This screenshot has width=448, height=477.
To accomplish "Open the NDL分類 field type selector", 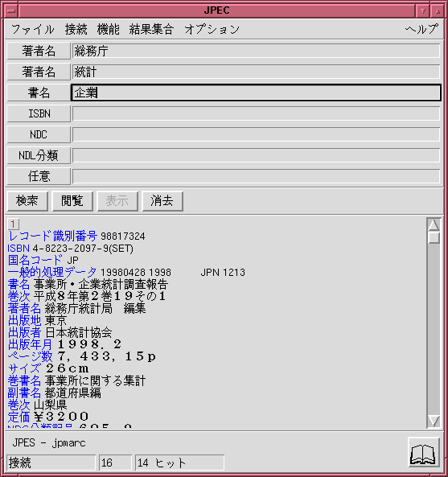I will click(39, 155).
